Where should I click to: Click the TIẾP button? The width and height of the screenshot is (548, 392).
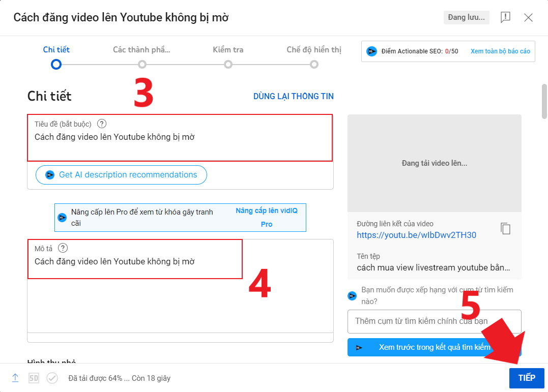[527, 378]
